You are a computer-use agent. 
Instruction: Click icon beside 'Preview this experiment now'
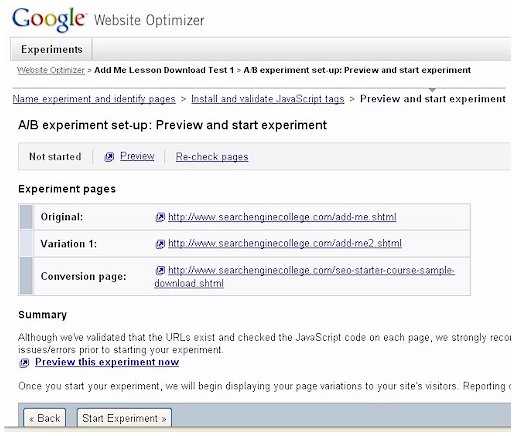click(x=24, y=363)
